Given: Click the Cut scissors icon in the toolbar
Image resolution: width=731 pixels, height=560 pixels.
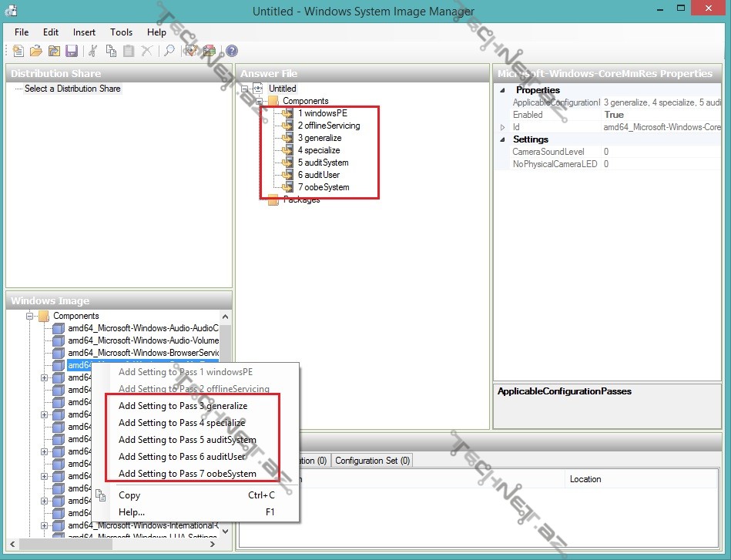Looking at the screenshot, I should coord(93,51).
